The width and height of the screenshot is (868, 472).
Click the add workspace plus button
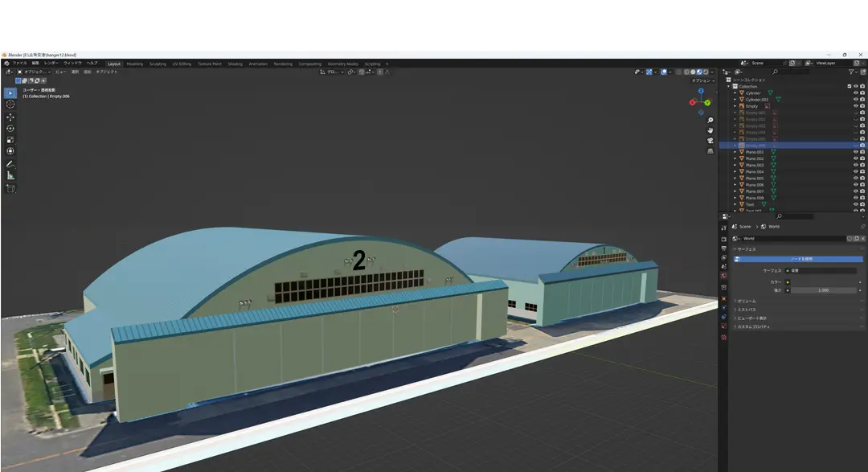click(x=387, y=64)
